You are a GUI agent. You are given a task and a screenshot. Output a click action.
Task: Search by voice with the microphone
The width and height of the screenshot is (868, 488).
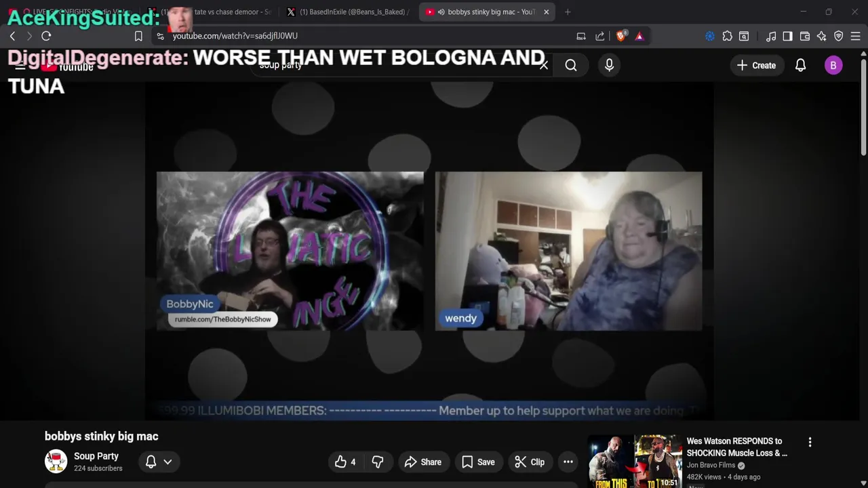pyautogui.click(x=609, y=65)
